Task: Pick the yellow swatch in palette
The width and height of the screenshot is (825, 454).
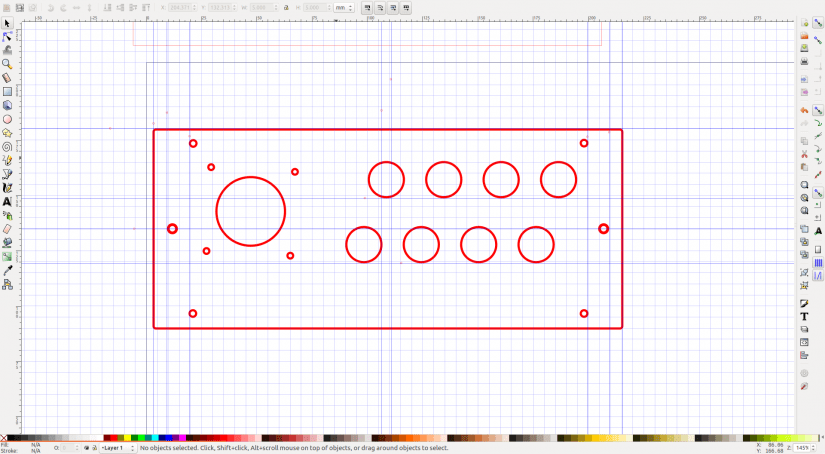Action: [x=127, y=438]
